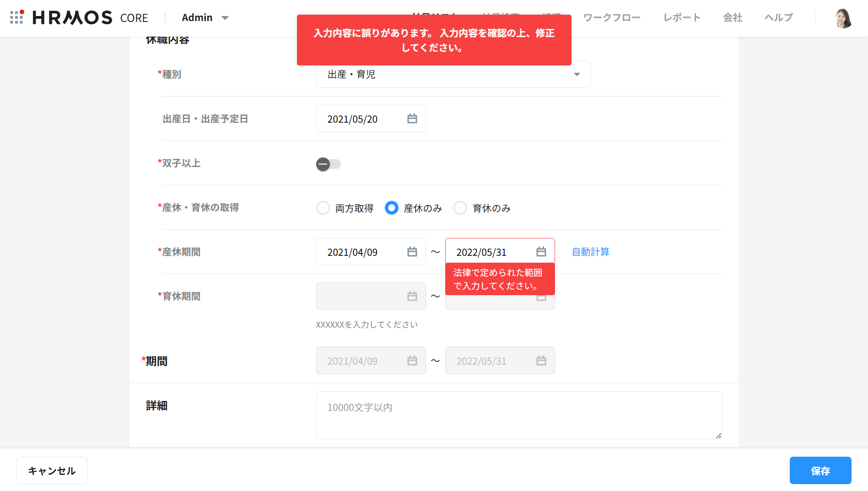Go to the レポート menu
868x491 pixels.
click(682, 18)
